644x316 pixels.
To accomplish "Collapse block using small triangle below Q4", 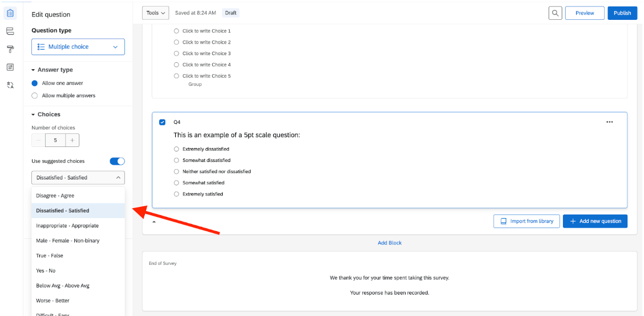I will [154, 222].
